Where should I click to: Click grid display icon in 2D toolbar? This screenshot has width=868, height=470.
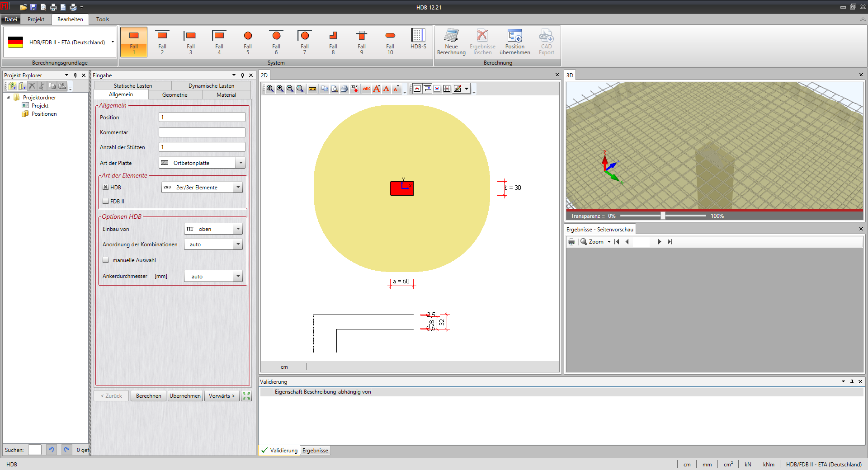447,89
